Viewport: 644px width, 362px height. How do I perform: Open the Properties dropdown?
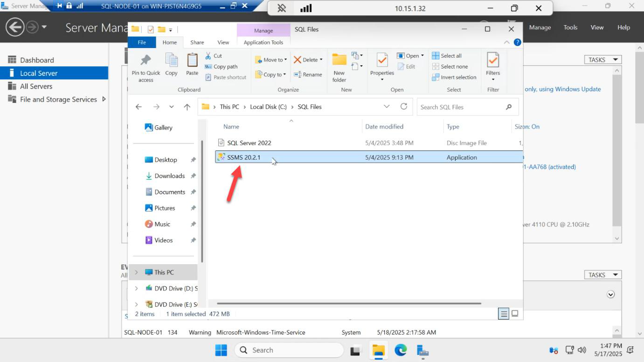(x=382, y=79)
